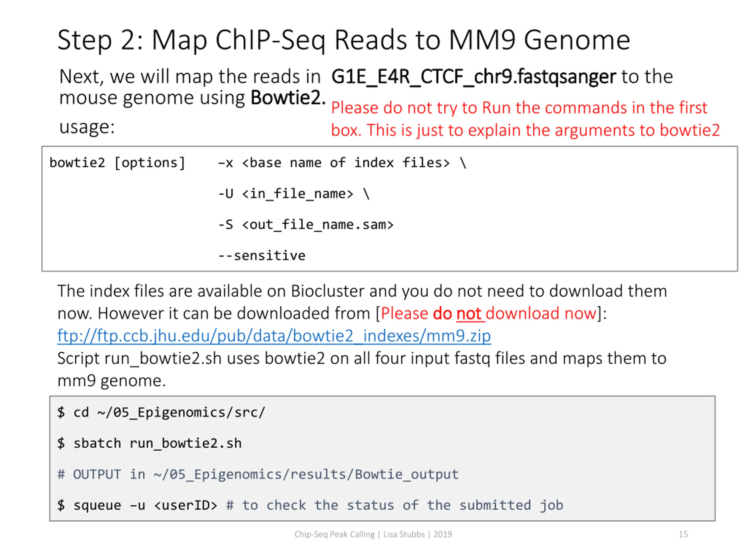
Task: Click the 'cd ~/05_Epigenomics/src/' command
Action: (169, 412)
